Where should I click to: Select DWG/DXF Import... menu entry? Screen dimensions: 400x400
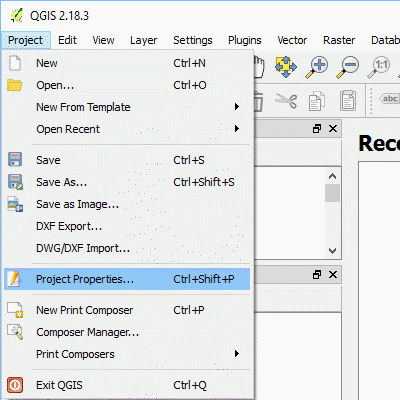pyautogui.click(x=127, y=248)
